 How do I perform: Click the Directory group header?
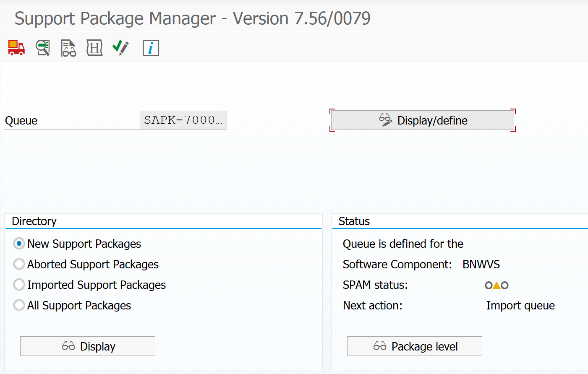[x=34, y=221]
